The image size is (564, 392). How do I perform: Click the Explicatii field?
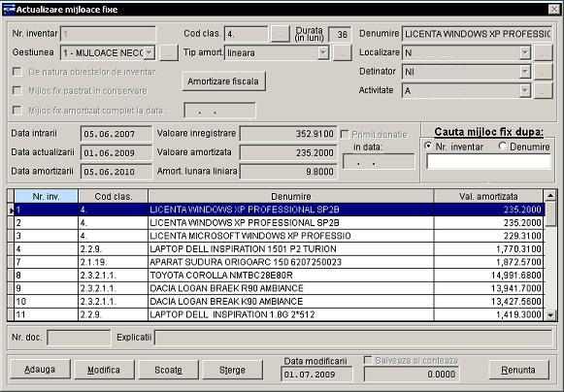point(353,338)
